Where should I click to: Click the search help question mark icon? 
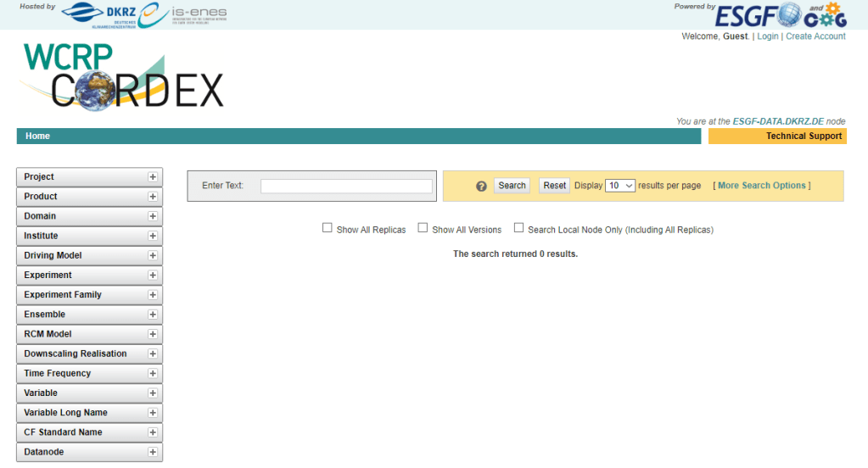[x=481, y=186]
